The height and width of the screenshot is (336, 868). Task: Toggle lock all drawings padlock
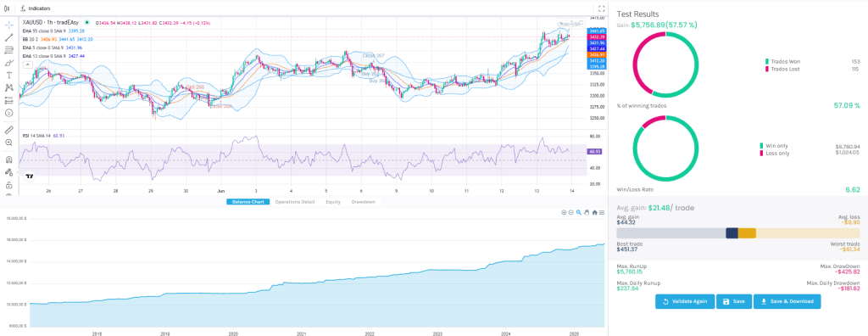tap(8, 185)
